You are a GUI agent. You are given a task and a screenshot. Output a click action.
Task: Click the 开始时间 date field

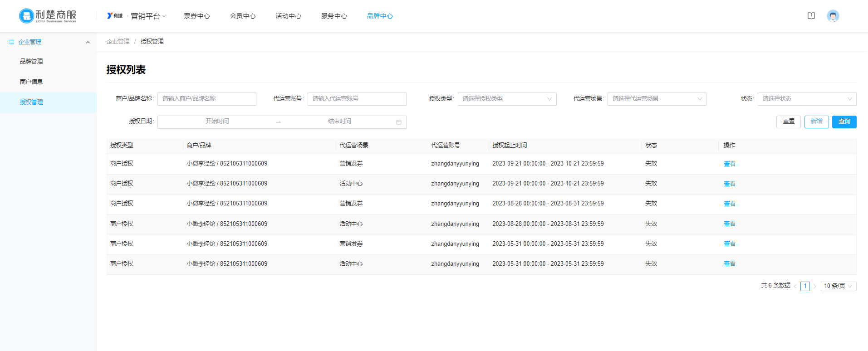coord(217,122)
